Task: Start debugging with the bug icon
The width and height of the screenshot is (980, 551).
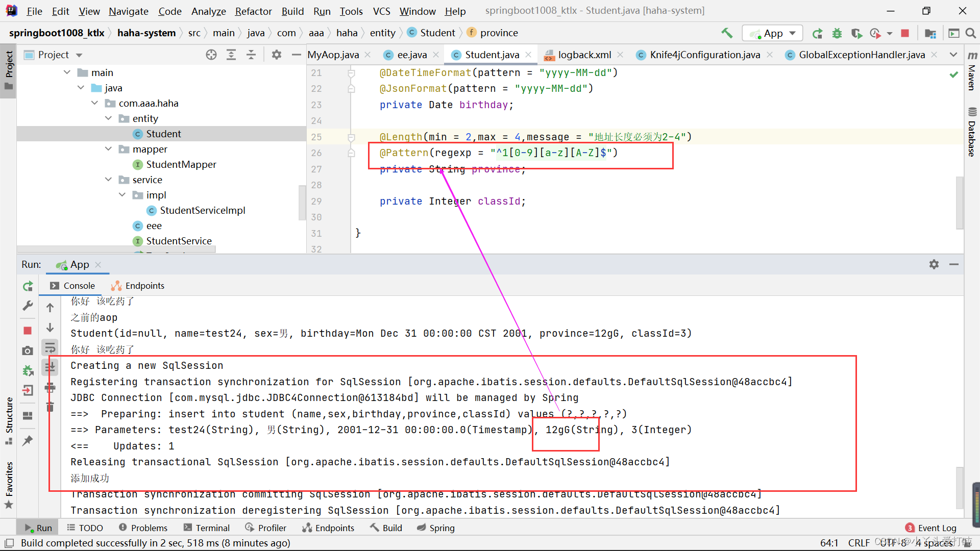Action: [837, 33]
